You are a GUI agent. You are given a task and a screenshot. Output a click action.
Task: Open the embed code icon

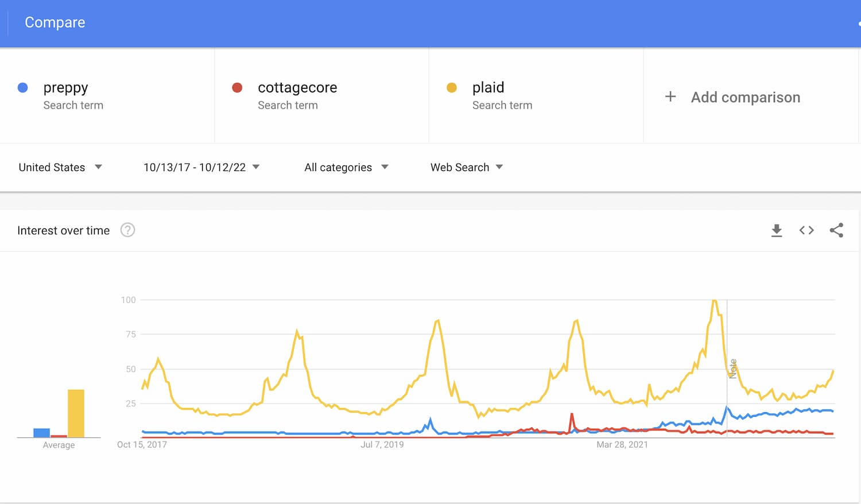click(x=806, y=230)
